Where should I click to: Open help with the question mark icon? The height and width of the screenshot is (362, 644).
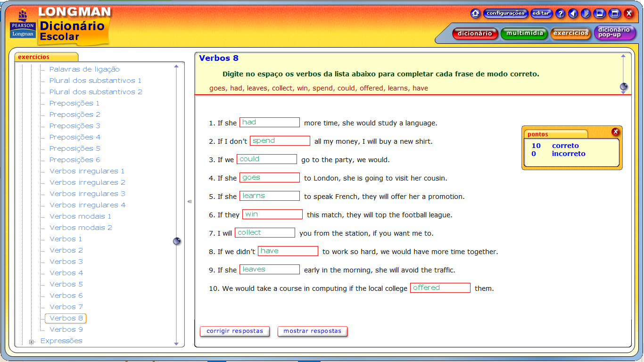point(560,13)
